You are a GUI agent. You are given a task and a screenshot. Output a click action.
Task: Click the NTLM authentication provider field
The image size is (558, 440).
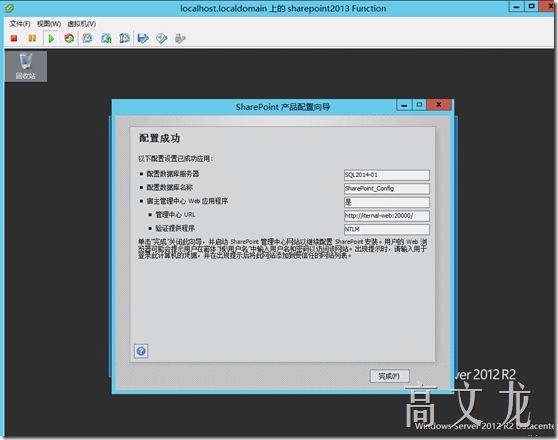pyautogui.click(x=387, y=229)
